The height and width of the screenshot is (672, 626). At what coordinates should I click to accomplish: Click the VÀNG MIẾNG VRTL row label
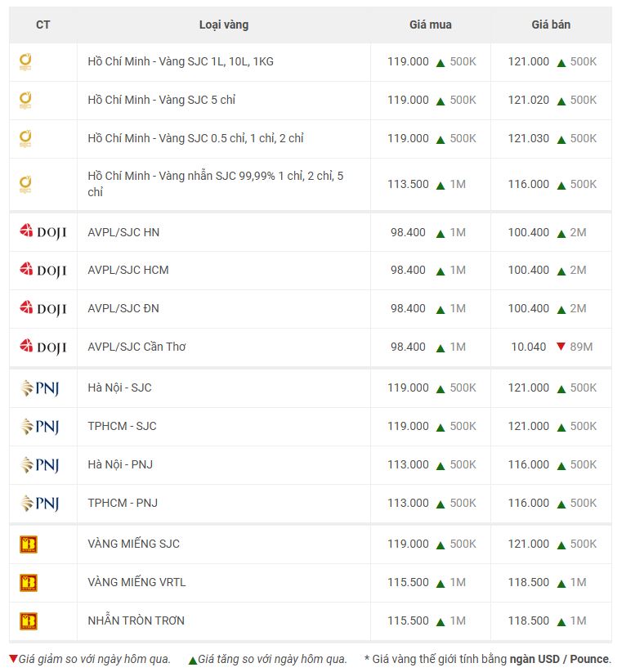click(x=136, y=582)
